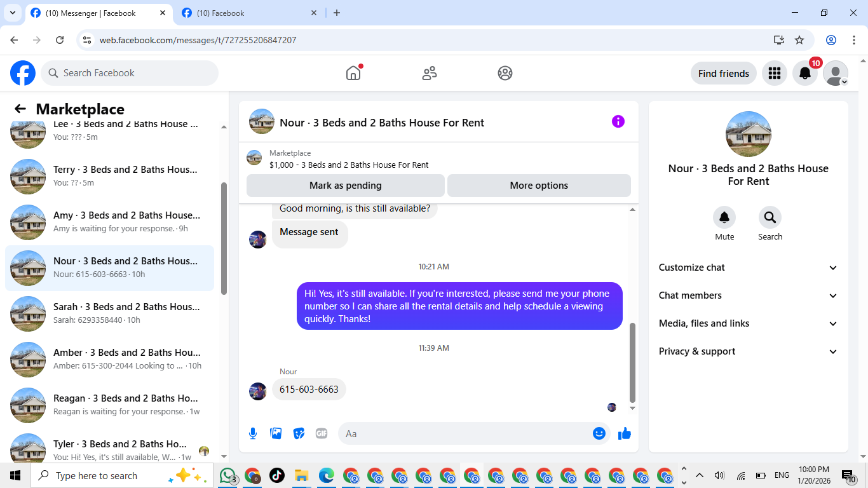The width and height of the screenshot is (868, 488).
Task: Click the Mark as pending button
Action: coord(346,186)
